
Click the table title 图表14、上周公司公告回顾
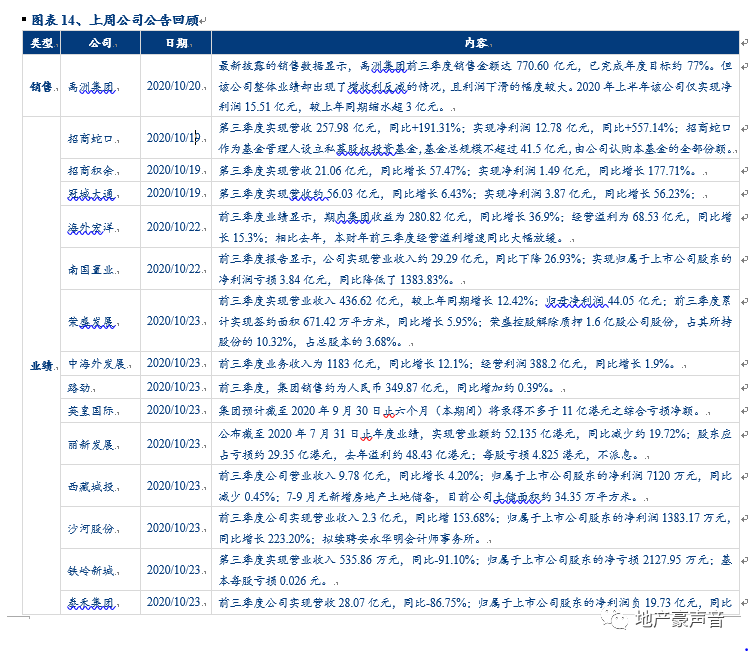115,20
